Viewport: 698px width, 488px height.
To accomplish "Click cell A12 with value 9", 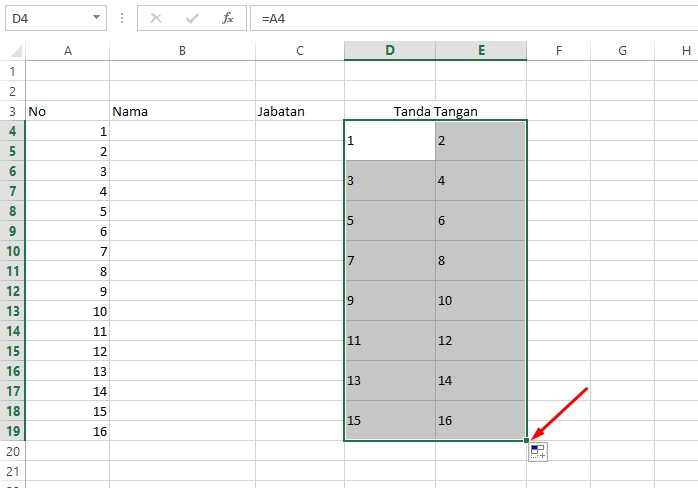I will click(x=68, y=291).
